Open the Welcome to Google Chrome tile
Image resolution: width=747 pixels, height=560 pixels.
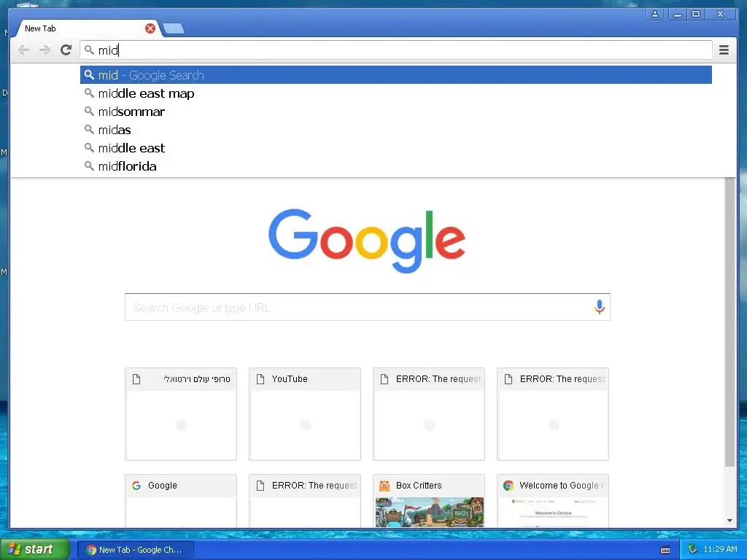tap(553, 500)
